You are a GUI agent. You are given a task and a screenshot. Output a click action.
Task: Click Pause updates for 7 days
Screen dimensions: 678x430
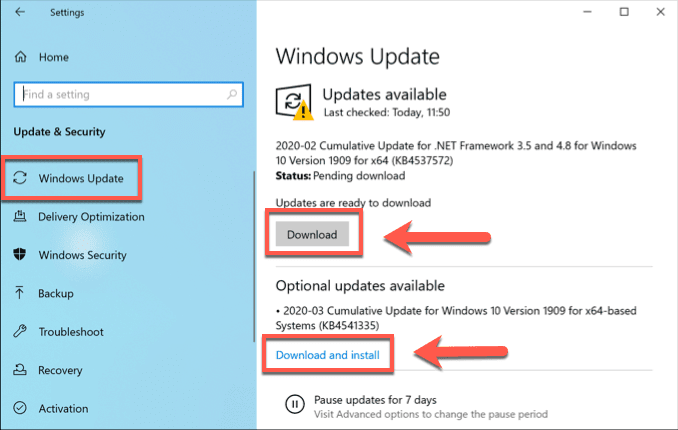tap(375, 400)
